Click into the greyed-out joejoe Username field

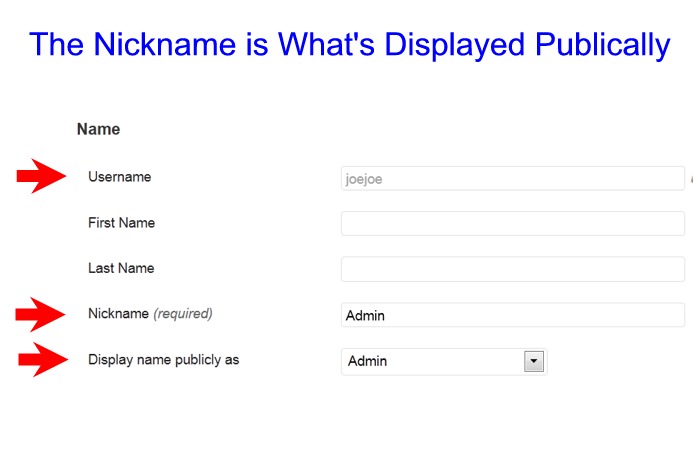click(x=512, y=178)
